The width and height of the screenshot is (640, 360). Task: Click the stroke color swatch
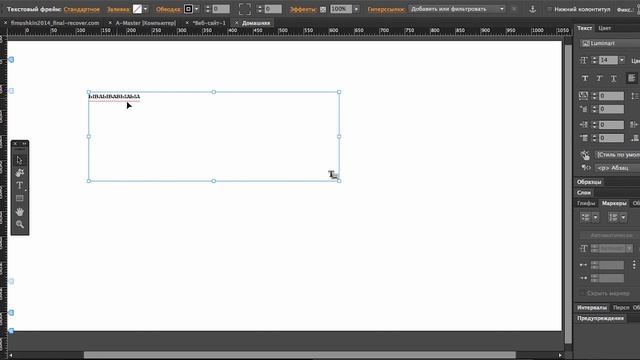tap(188, 9)
